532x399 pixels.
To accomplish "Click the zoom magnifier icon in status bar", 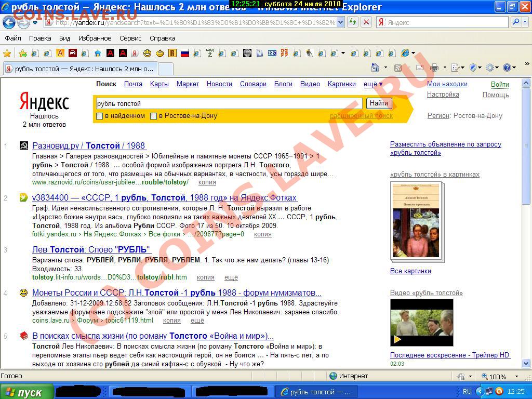I will [485, 376].
